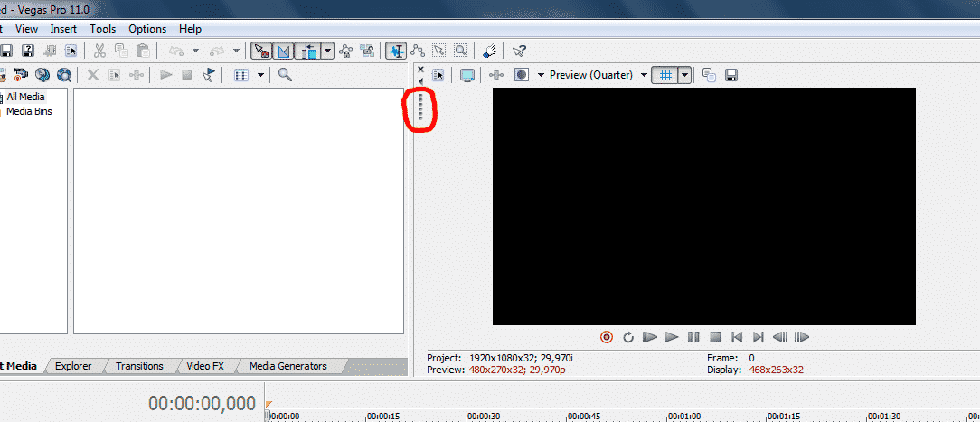The height and width of the screenshot is (422, 980).
Task: Switch to the Video FX tab
Action: coord(205,366)
